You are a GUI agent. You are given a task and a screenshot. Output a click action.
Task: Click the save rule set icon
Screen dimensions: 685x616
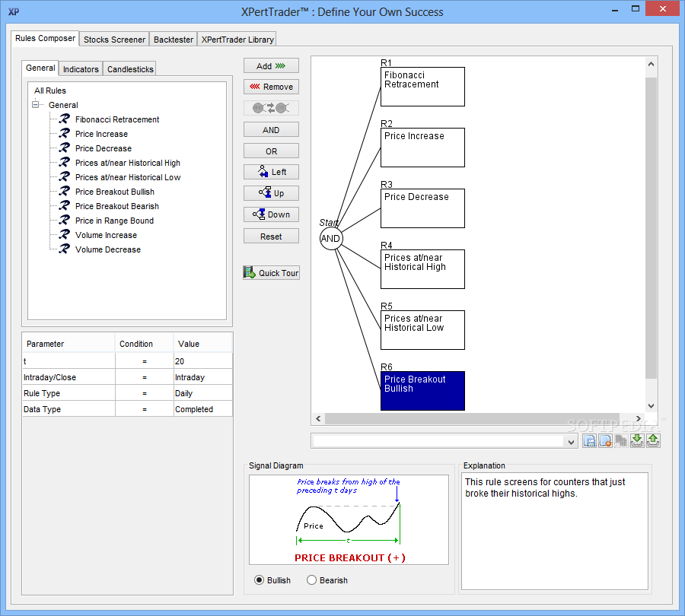click(589, 441)
